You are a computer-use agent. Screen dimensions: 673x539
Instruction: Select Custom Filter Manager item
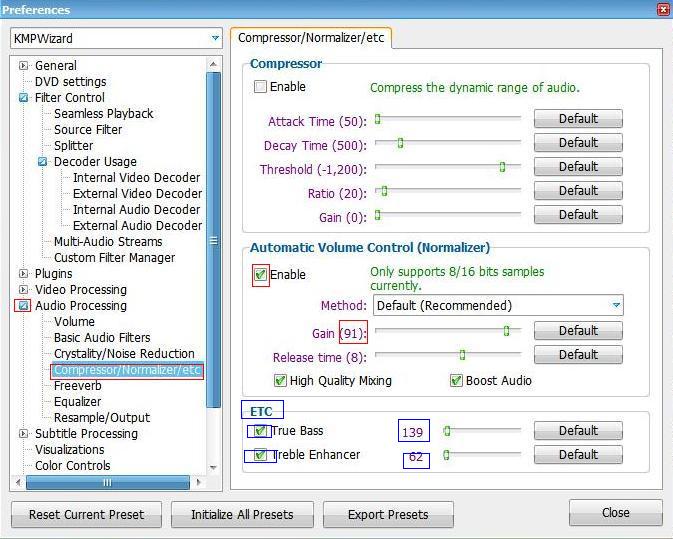pos(115,257)
